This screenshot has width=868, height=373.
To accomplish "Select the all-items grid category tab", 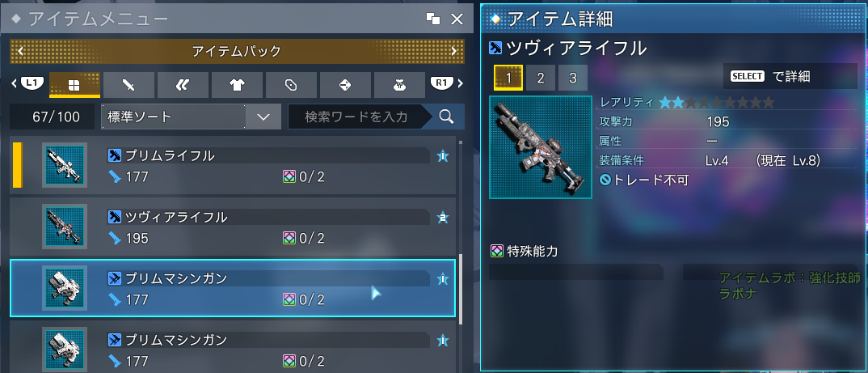I will coord(74,85).
